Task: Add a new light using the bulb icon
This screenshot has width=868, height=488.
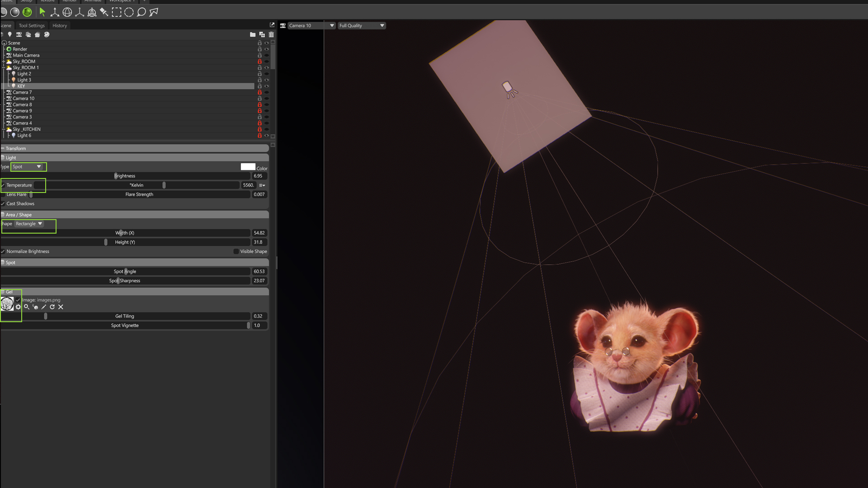Action: click(x=9, y=34)
